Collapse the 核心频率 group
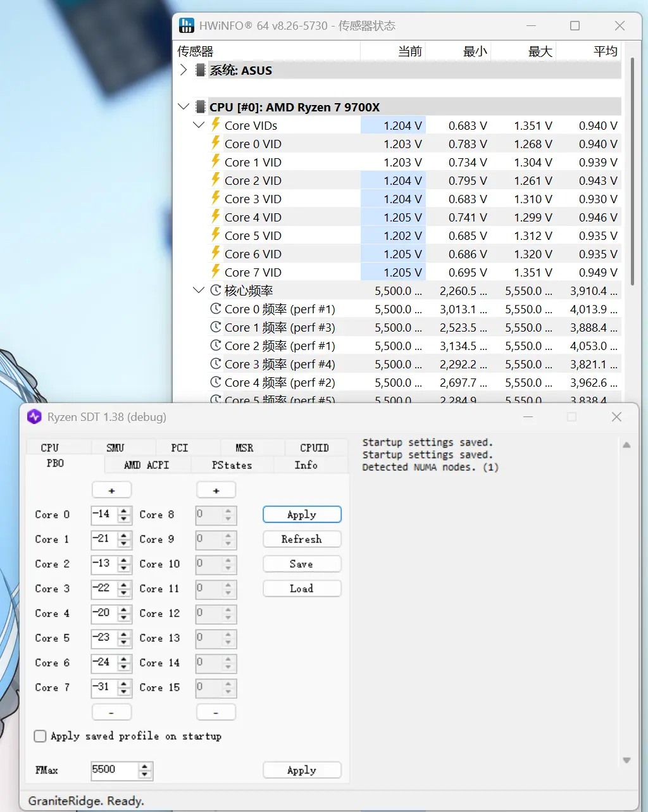This screenshot has height=812, width=648. tap(199, 290)
